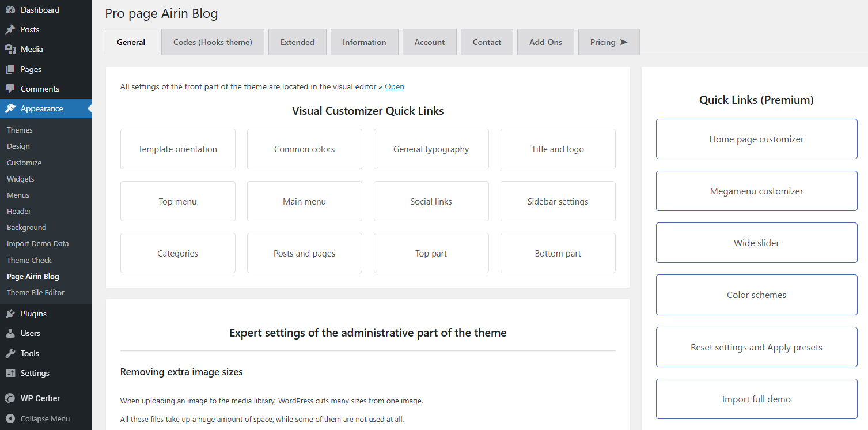Click Home page customizer premium link

pos(757,139)
